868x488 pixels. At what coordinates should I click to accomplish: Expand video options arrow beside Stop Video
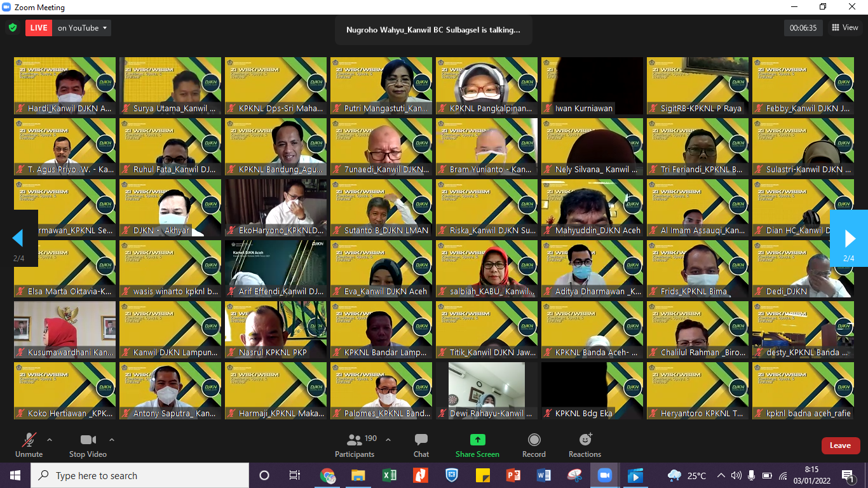112,440
